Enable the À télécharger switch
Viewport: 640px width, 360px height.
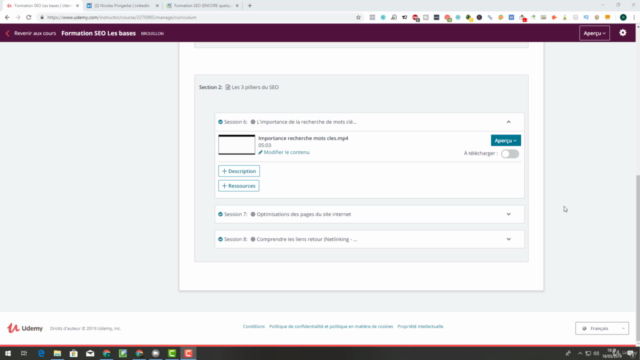[510, 153]
